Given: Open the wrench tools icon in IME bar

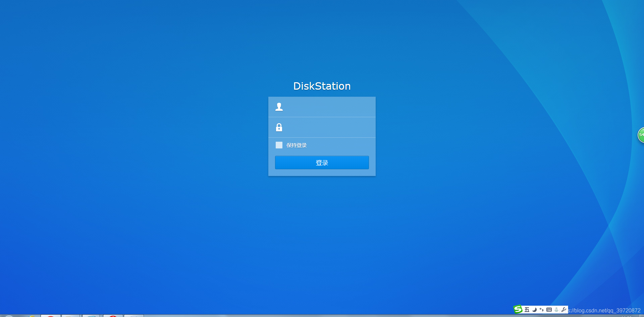Looking at the screenshot, I should tap(564, 310).
